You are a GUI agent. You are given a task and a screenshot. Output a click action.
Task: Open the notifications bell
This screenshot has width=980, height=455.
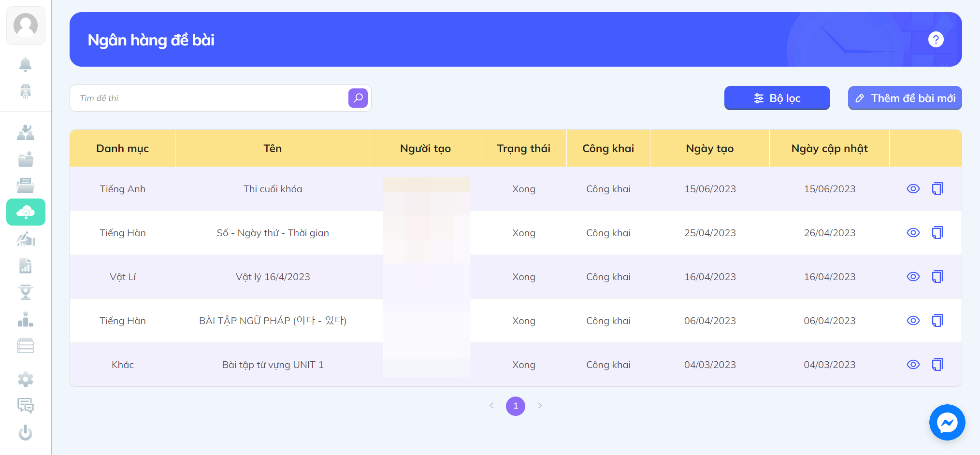click(25, 64)
